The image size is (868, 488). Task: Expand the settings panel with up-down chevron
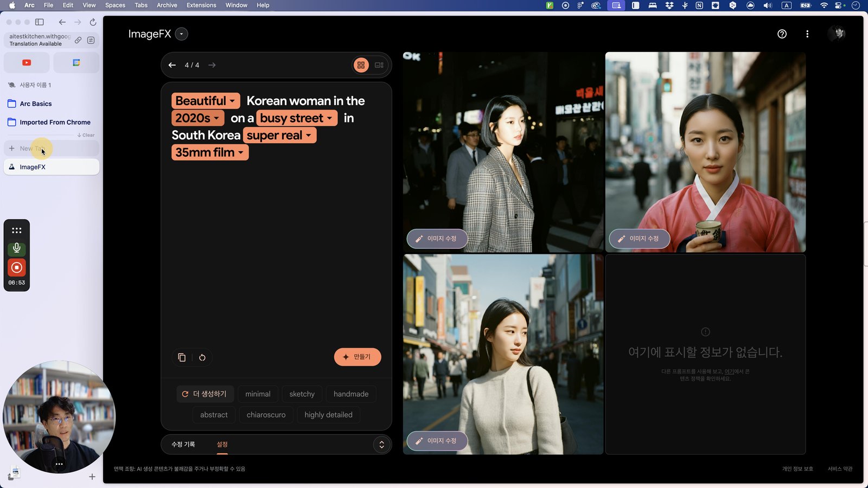[381, 445]
